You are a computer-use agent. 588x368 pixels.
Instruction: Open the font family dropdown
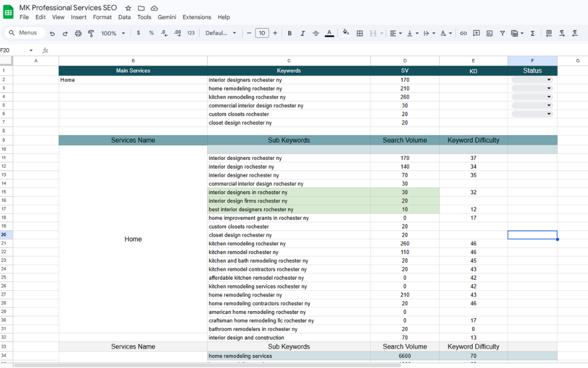221,33
